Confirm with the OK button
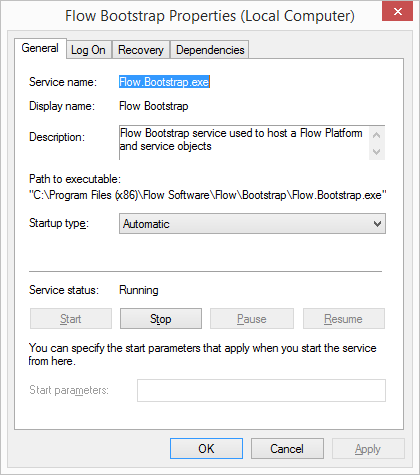Viewport: 420px width, 475px height. point(206,449)
